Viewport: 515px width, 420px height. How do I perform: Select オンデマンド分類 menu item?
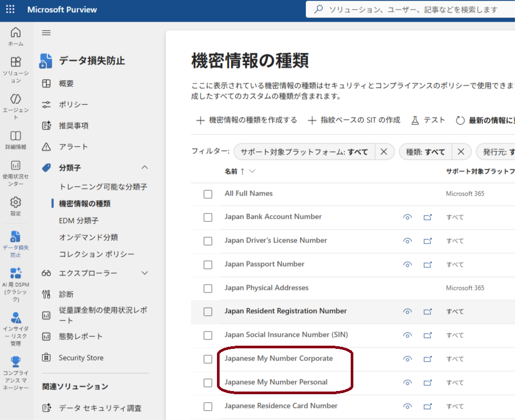coord(88,237)
